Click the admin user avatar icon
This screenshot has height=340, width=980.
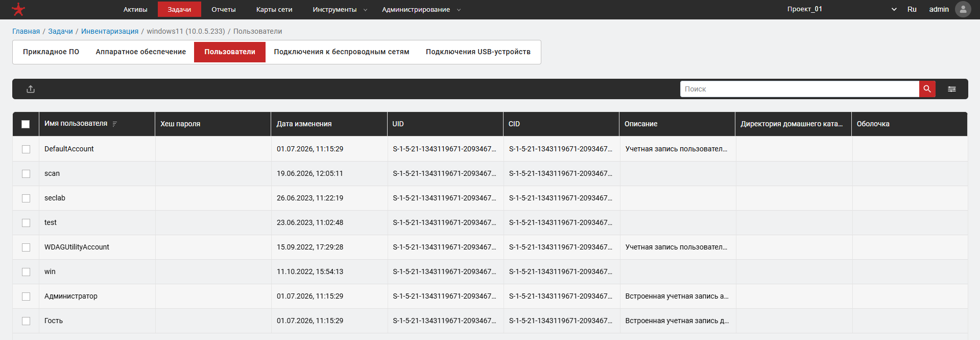[963, 9]
